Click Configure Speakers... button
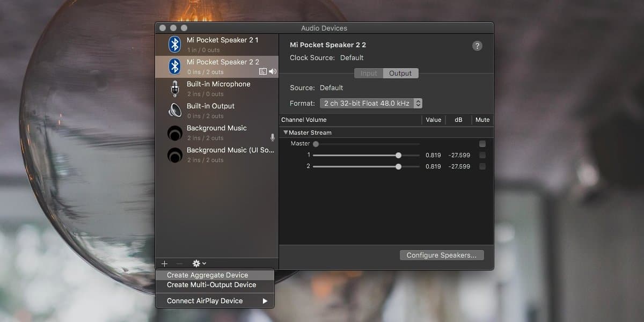This screenshot has height=322, width=644. click(442, 255)
